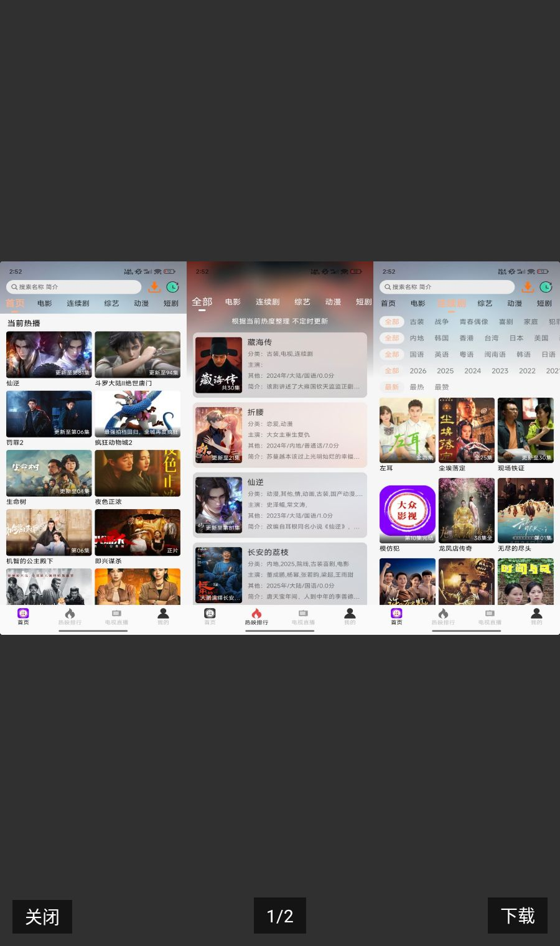The height and width of the screenshot is (946, 560).
Task: Click the 根据当前热度整理 不定时更新 notice
Action: click(x=280, y=321)
